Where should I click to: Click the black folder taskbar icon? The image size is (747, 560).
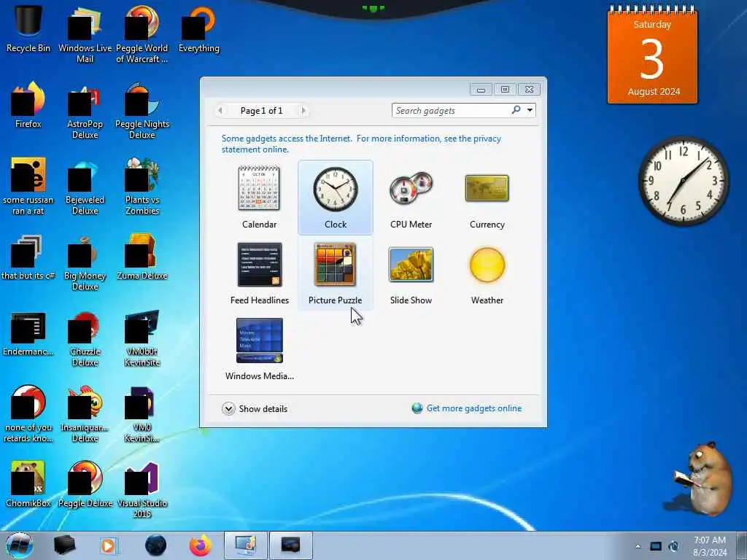tap(64, 545)
